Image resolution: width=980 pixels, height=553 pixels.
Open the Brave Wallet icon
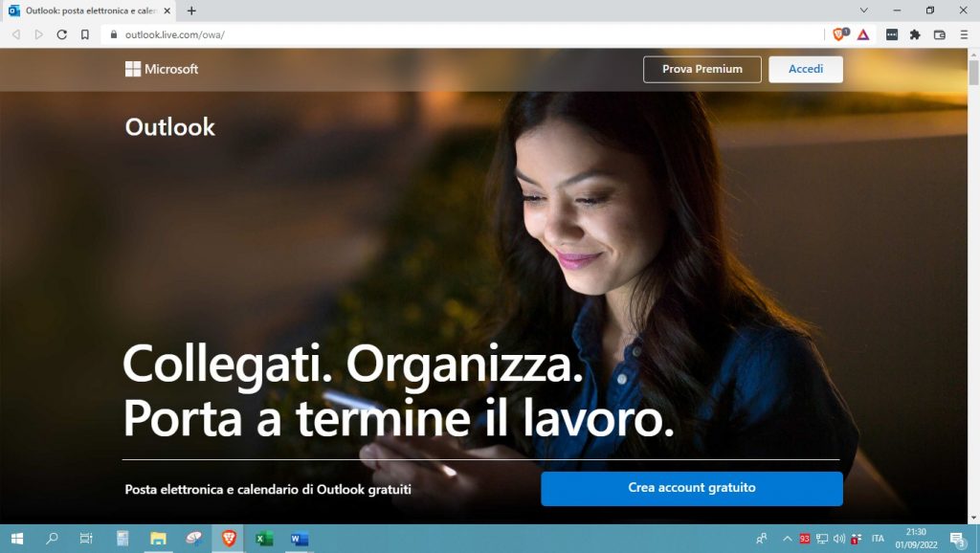tap(941, 34)
